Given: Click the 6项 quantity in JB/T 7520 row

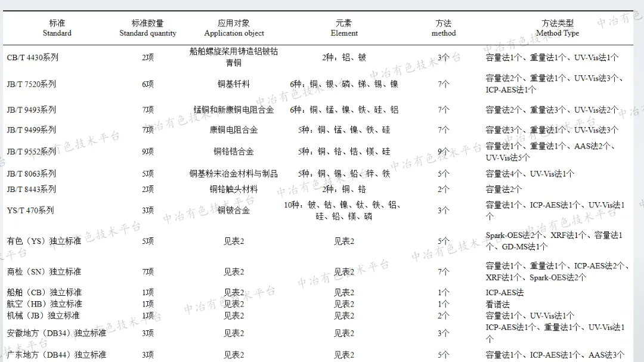Looking at the screenshot, I should click(148, 84).
